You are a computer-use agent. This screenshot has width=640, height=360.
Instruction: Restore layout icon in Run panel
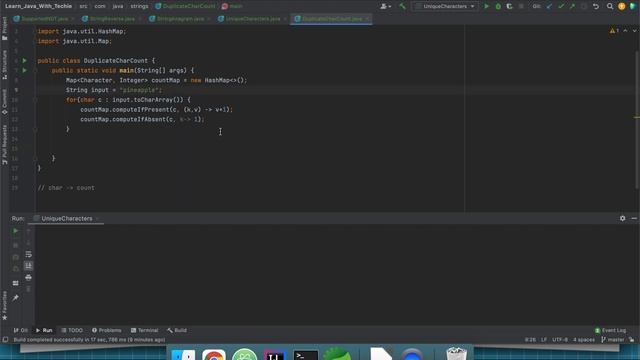point(16,283)
